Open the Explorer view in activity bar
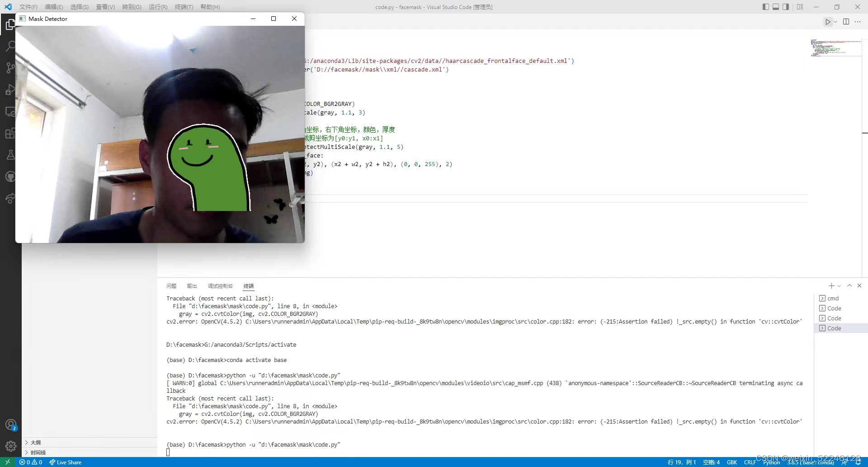Viewport: 868px width, 467px height. point(10,24)
